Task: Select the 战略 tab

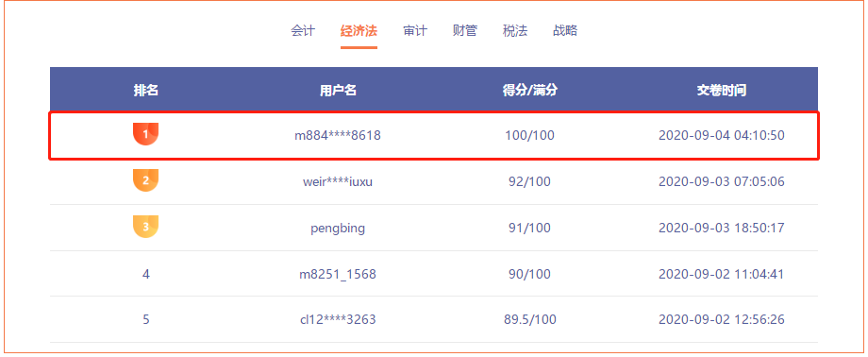Action: click(x=564, y=30)
